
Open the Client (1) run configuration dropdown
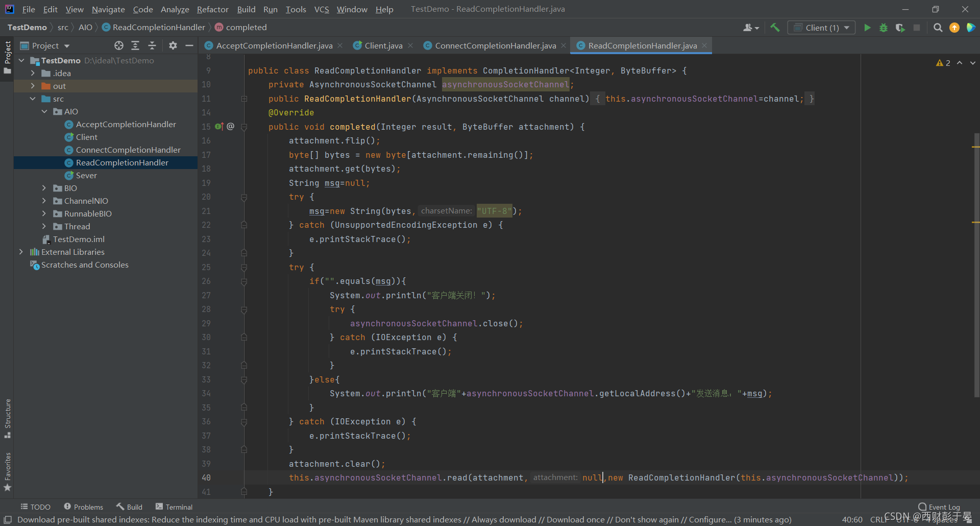pos(821,28)
